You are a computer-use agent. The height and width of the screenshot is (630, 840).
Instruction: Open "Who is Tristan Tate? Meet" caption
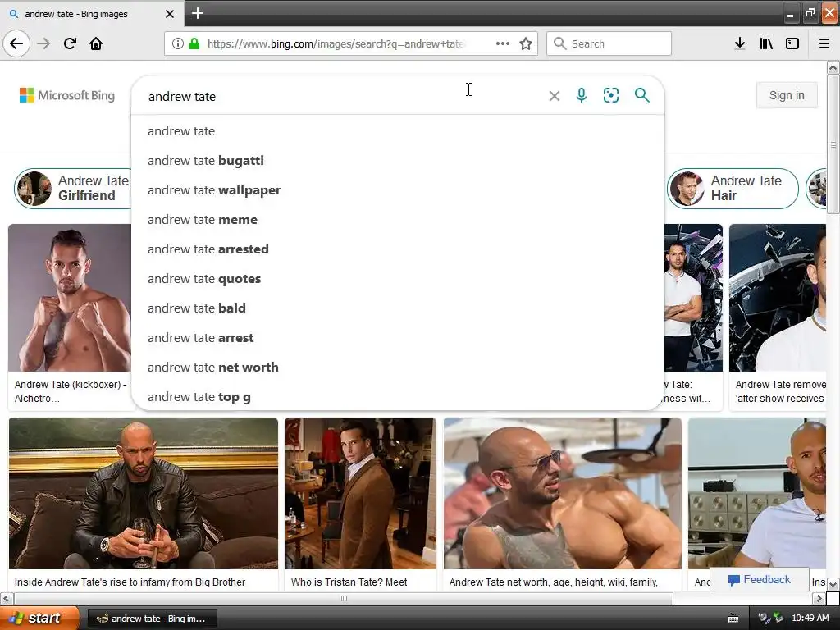(349, 582)
